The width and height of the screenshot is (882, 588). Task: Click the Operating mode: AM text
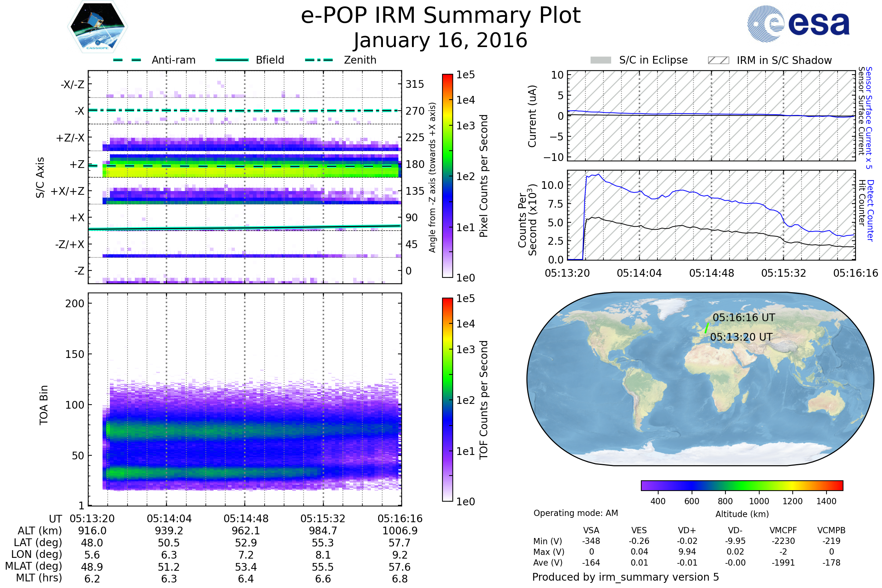coord(576,513)
